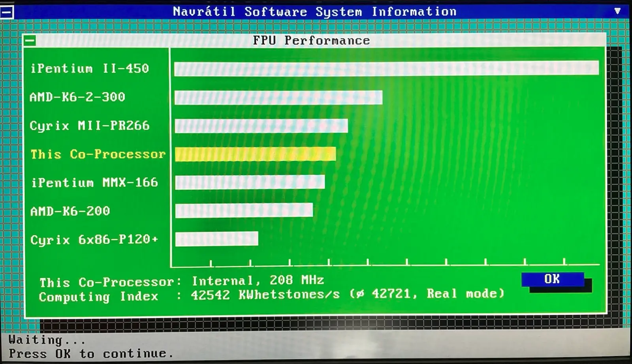Select the Cyrix 6x86-P120+ label

click(x=94, y=239)
